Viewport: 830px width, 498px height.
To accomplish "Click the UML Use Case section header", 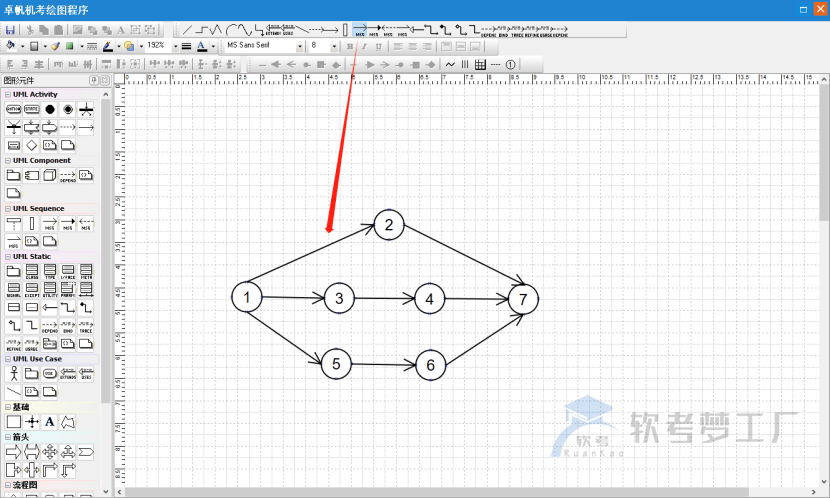I will (x=38, y=358).
